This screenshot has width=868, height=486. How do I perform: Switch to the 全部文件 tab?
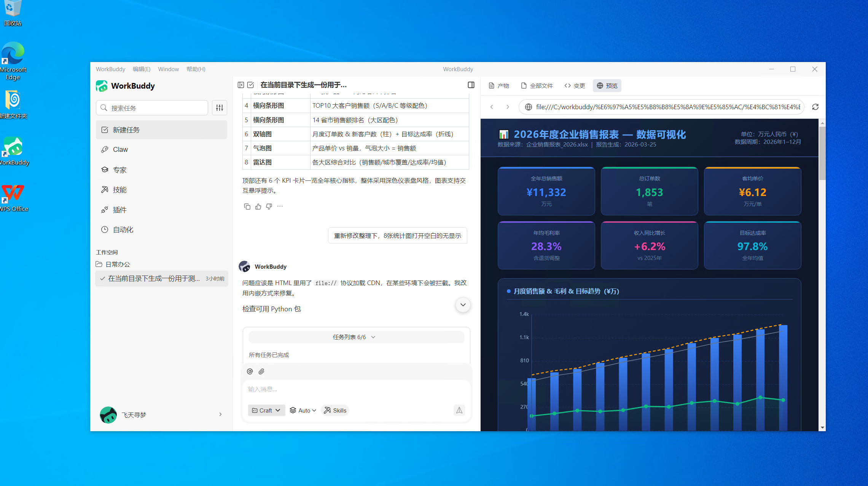click(537, 86)
